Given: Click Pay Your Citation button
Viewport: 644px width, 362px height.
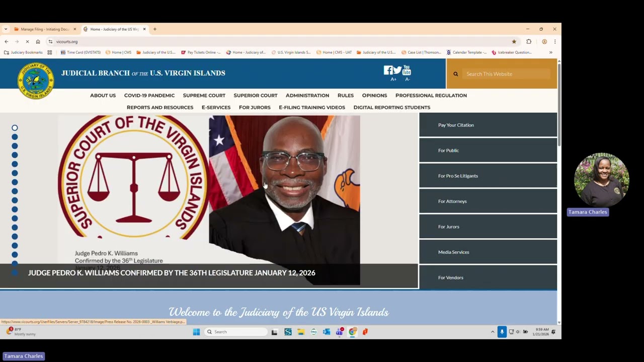Looking at the screenshot, I should click(x=488, y=125).
